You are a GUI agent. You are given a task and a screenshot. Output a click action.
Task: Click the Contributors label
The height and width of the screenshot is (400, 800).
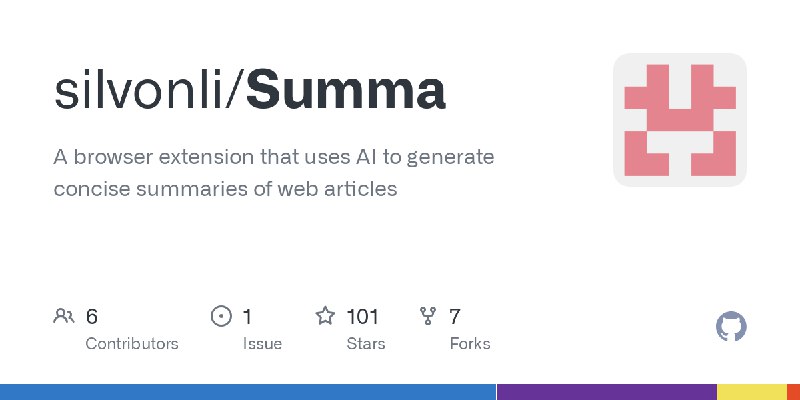132,343
